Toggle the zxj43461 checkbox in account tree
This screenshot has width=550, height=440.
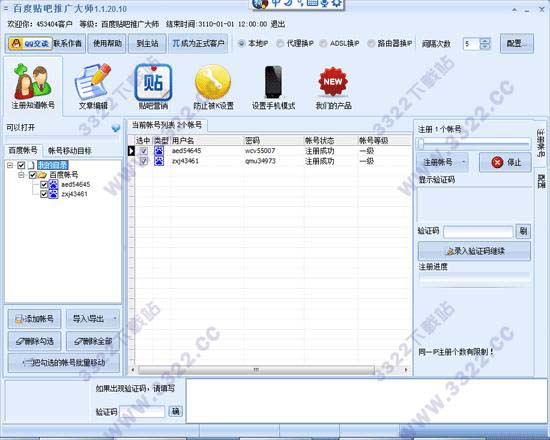44,194
